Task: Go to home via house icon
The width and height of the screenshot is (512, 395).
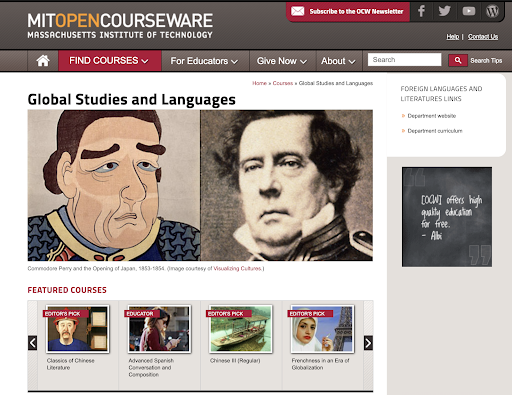Action: coord(43,61)
